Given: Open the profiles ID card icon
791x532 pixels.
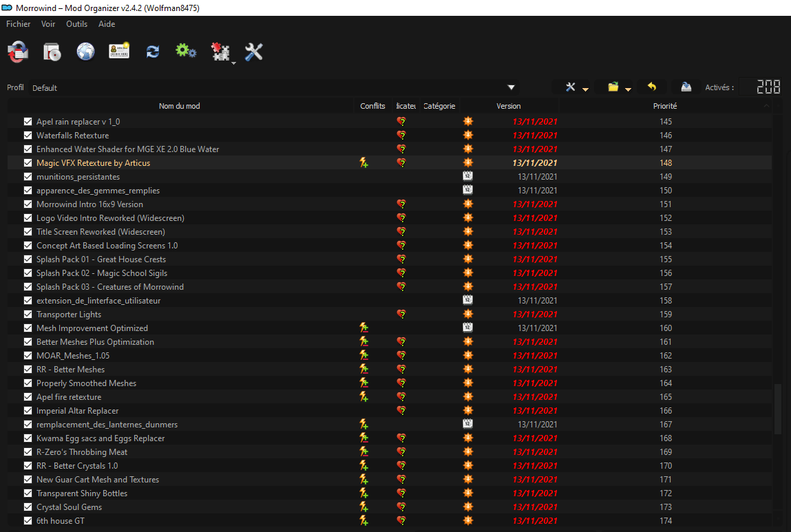Looking at the screenshot, I should click(x=119, y=52).
